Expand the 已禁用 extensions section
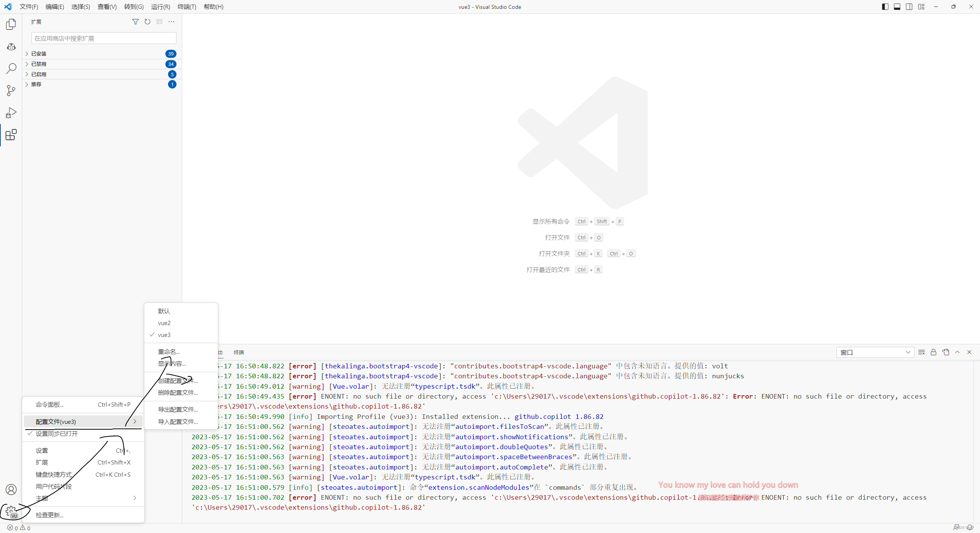Viewport: 980px width, 533px height. pos(39,64)
